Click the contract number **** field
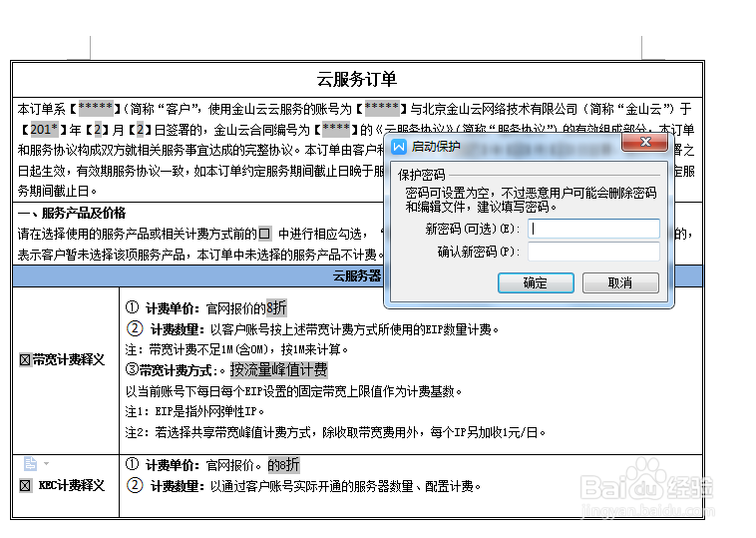756x538 pixels. coord(336,130)
